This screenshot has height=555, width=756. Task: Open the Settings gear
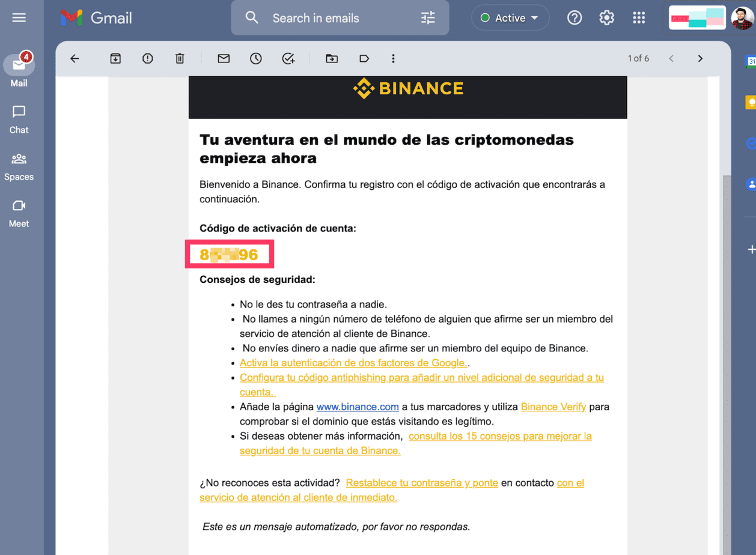(607, 18)
